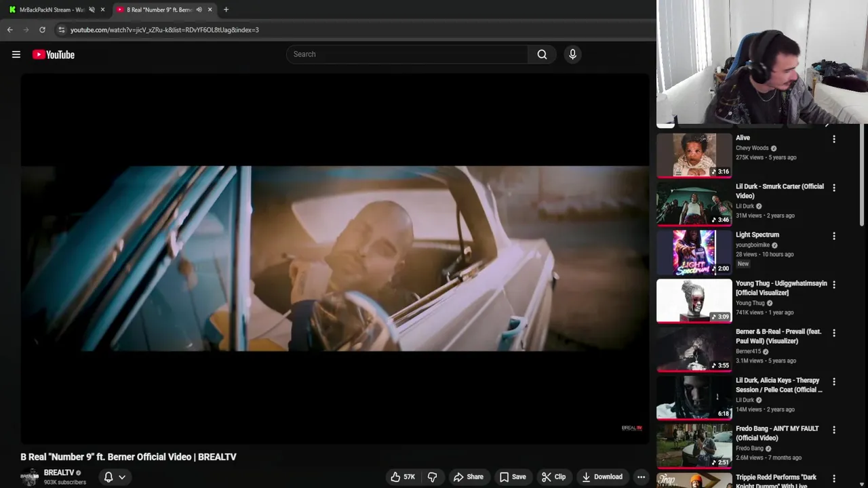The image size is (868, 488).
Task: Like the video with thumbs up 57K
Action: (x=403, y=477)
